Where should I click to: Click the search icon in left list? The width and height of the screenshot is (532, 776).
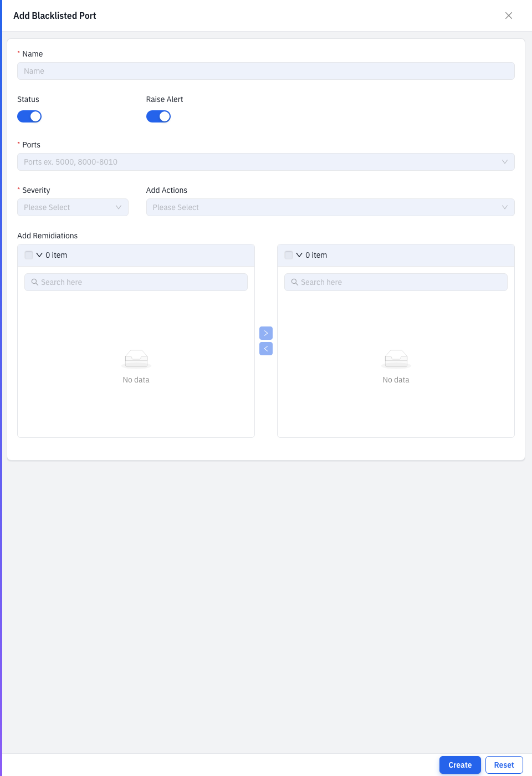point(35,282)
